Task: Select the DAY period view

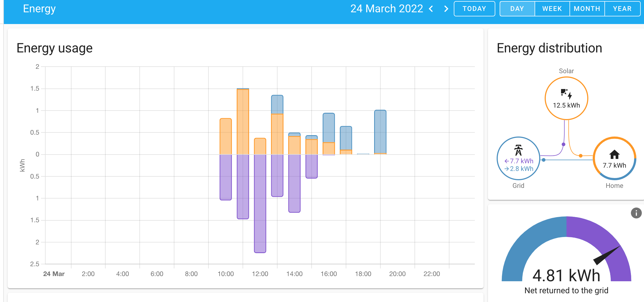Action: point(517,9)
